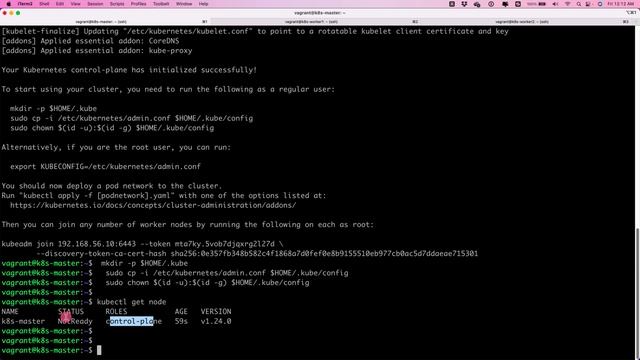Viewport: 640px width, 360px height.
Task: Open the volume control in menu bar
Action: point(555,4)
